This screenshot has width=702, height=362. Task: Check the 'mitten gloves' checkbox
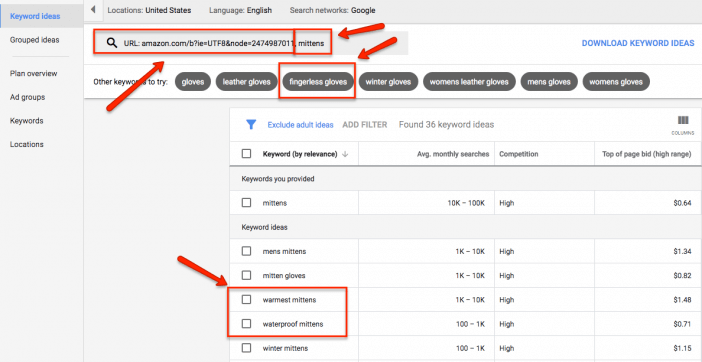pos(246,275)
